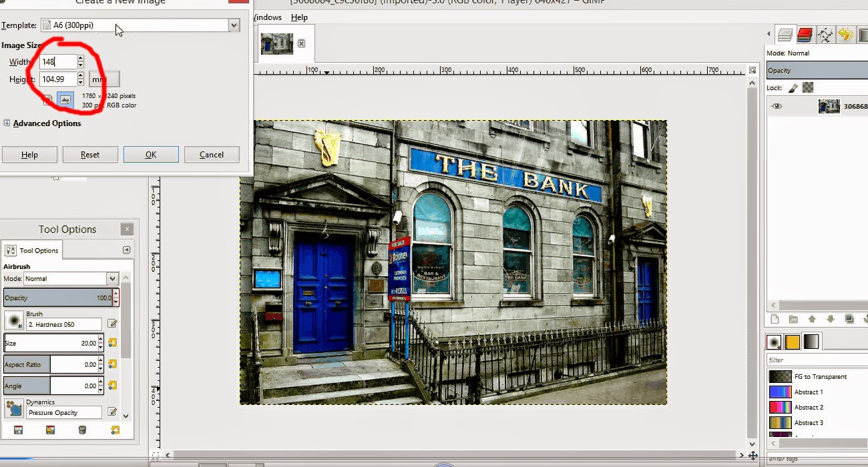Viewport: 868px width, 467px height.
Task: Switch to the Channels tab in the dock
Action: pyautogui.click(x=804, y=34)
